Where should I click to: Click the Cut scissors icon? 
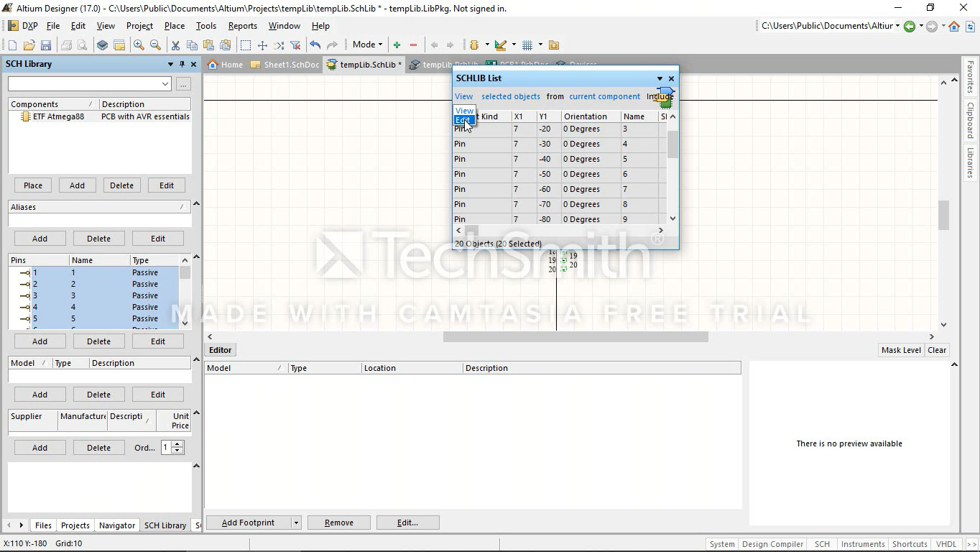point(175,45)
